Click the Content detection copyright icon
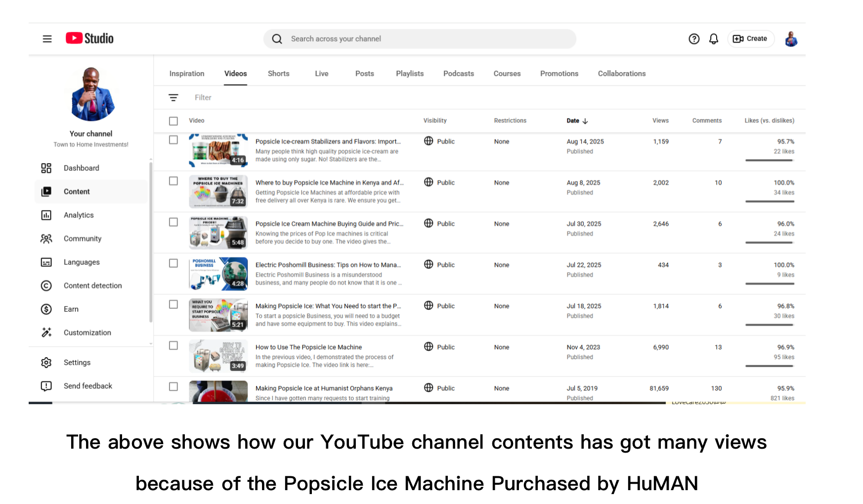 (46, 286)
